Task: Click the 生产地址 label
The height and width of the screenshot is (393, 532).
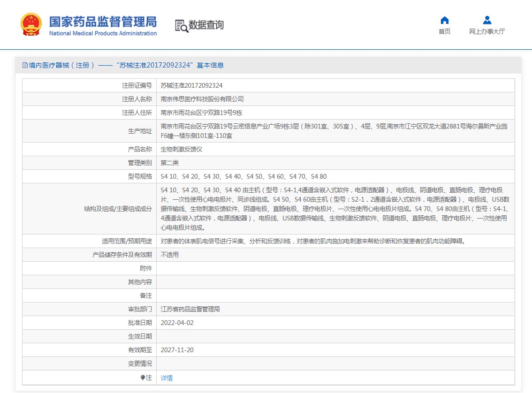Action: pos(140,131)
